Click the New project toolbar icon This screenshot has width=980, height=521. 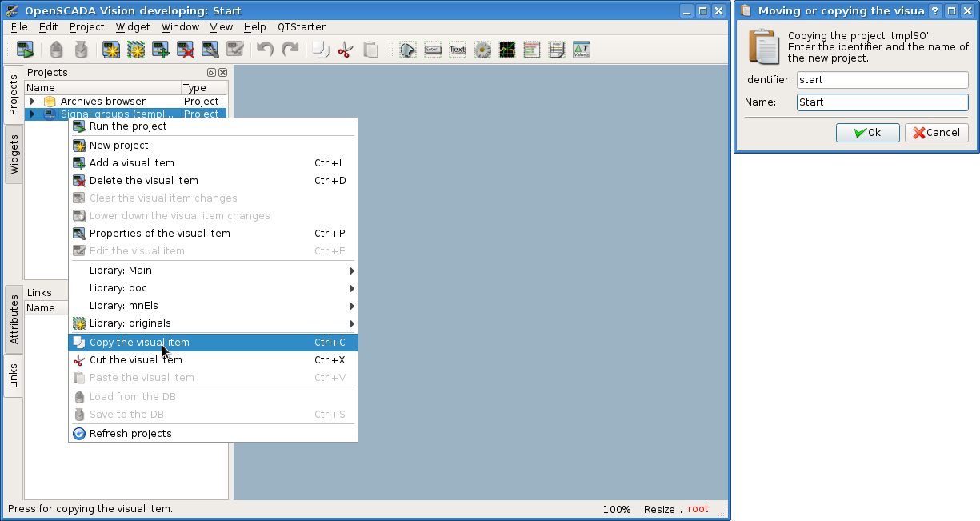tap(111, 50)
